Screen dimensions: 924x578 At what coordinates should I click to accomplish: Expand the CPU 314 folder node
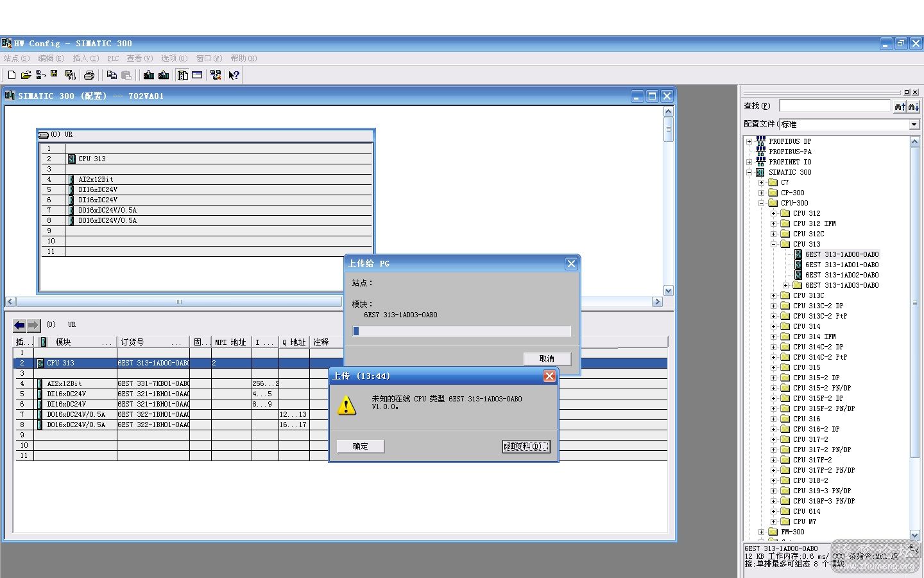click(773, 326)
